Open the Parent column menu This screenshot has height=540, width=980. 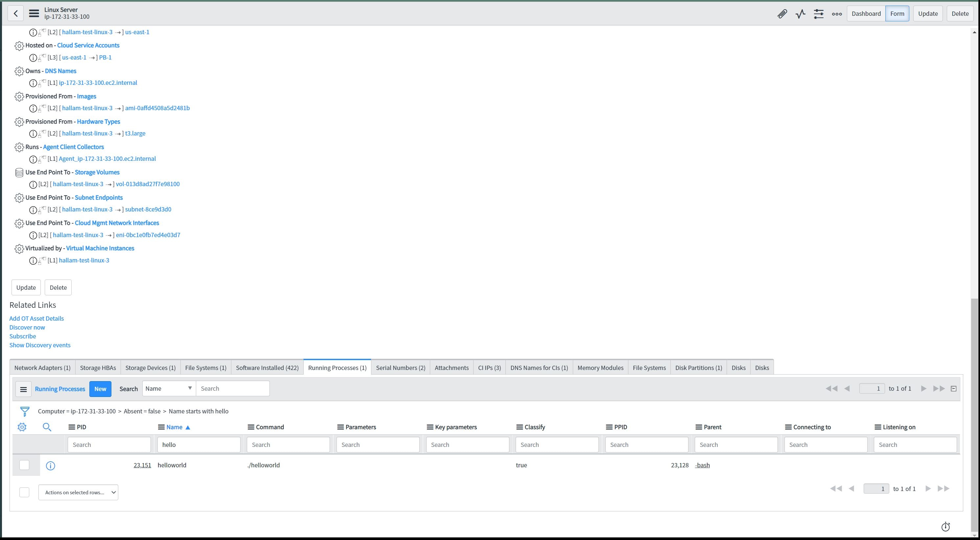[698, 427]
